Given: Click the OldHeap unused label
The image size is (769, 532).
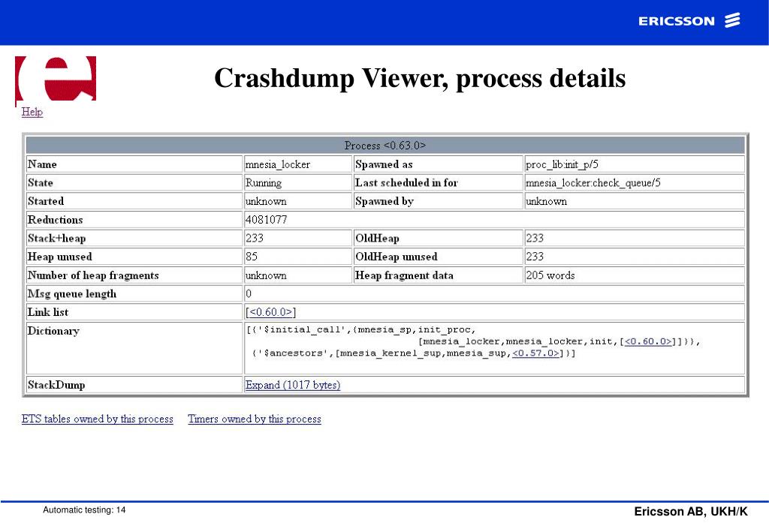Looking at the screenshot, I should [397, 257].
